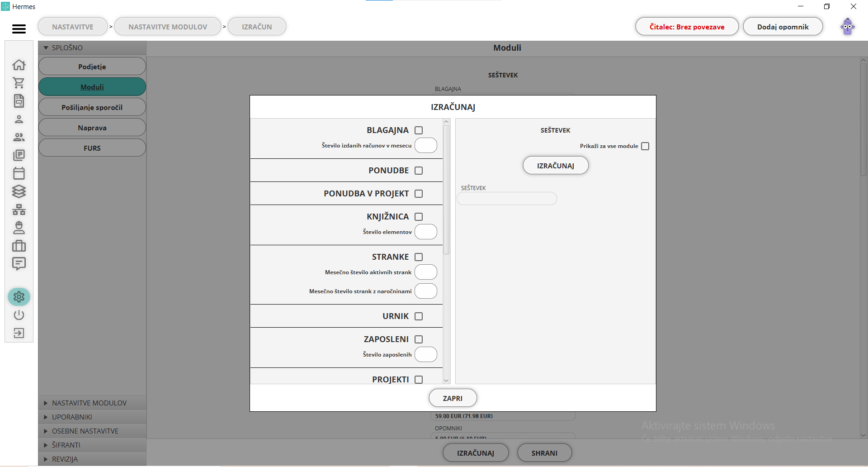
Task: Click Število izdanih računov v mesecu field
Action: click(426, 146)
